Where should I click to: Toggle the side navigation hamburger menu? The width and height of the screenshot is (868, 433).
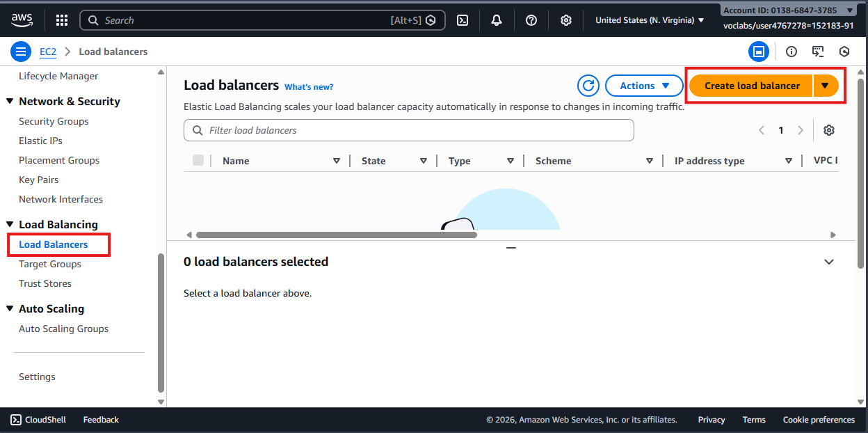[x=21, y=52]
